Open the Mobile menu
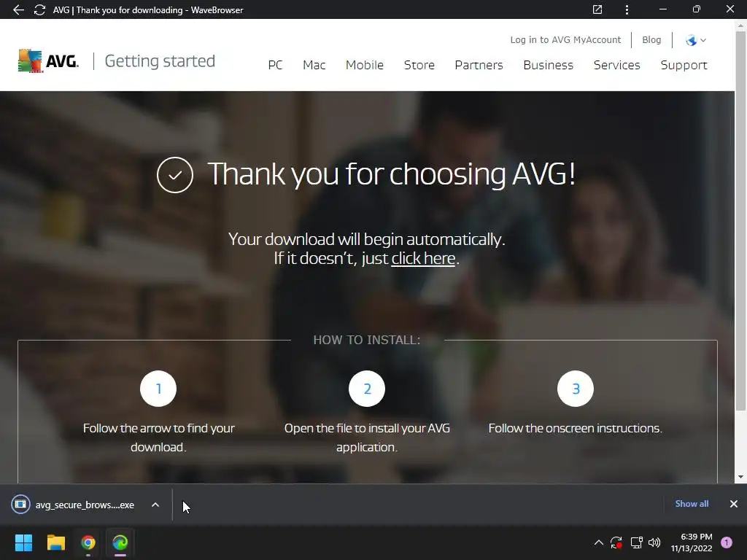 [365, 65]
